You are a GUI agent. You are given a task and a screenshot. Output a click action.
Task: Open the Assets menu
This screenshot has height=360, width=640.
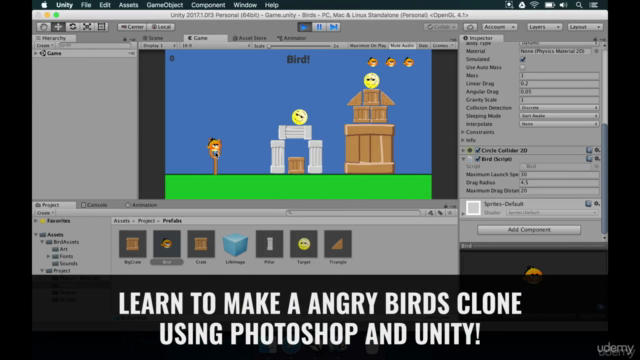point(128,5)
